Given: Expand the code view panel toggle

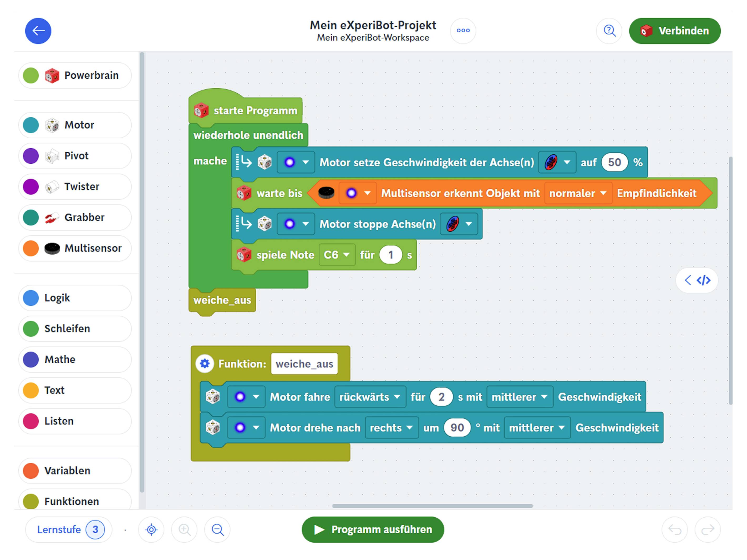Looking at the screenshot, I should pyautogui.click(x=697, y=280).
